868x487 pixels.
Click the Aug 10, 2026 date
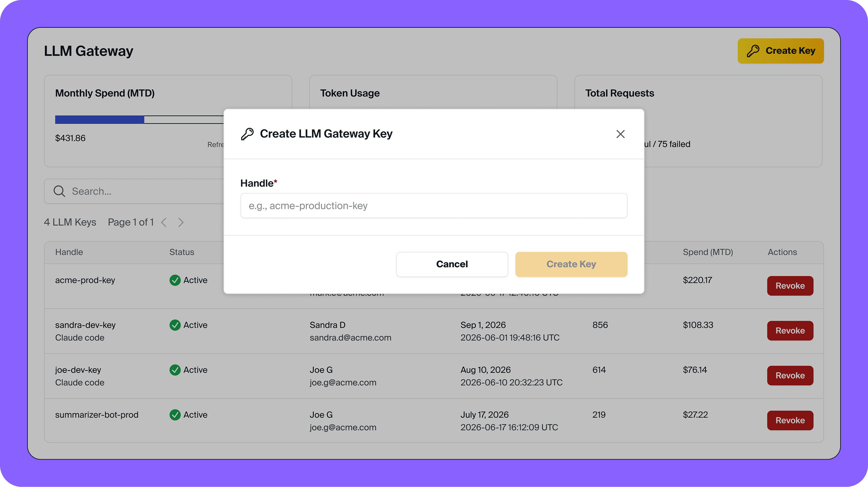click(x=486, y=370)
